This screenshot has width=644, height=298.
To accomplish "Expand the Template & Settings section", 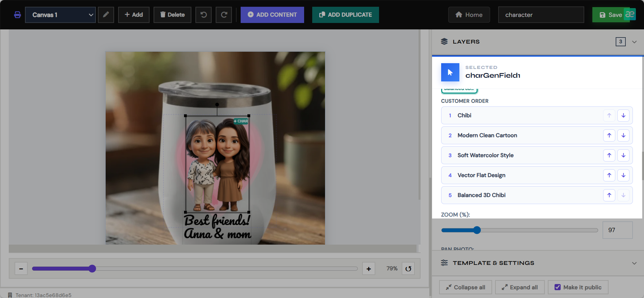I will tap(634, 263).
